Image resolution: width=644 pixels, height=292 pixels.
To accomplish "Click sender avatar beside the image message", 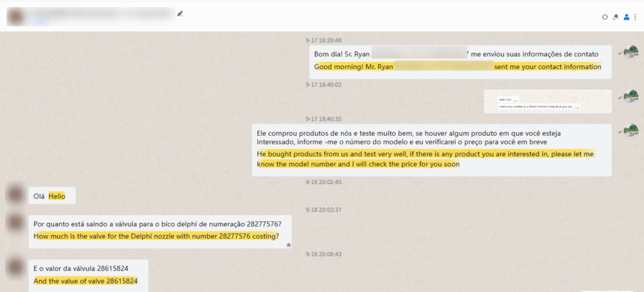I will coord(630,96).
